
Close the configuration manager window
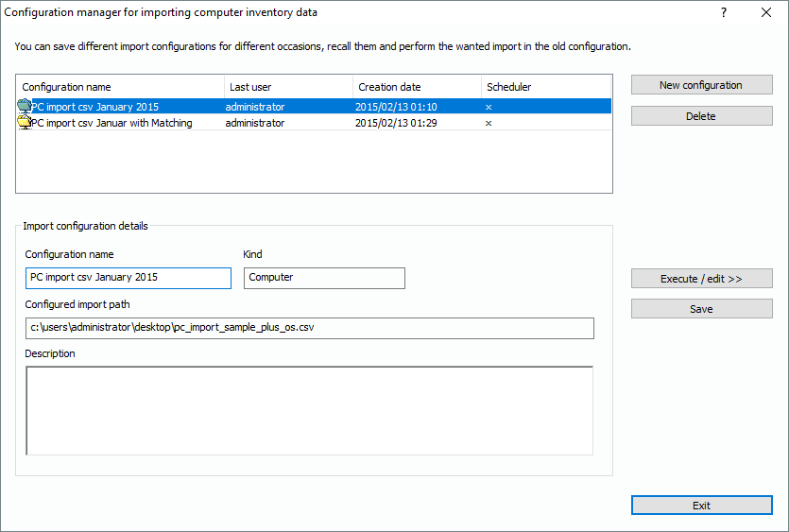pos(766,12)
